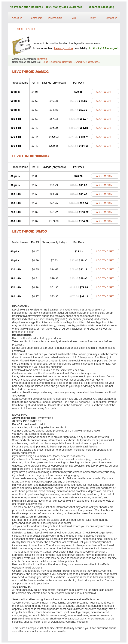Add 60 pills of 100mcg to cart
The width and height of the screenshot is (128, 644).
(x=105, y=176)
